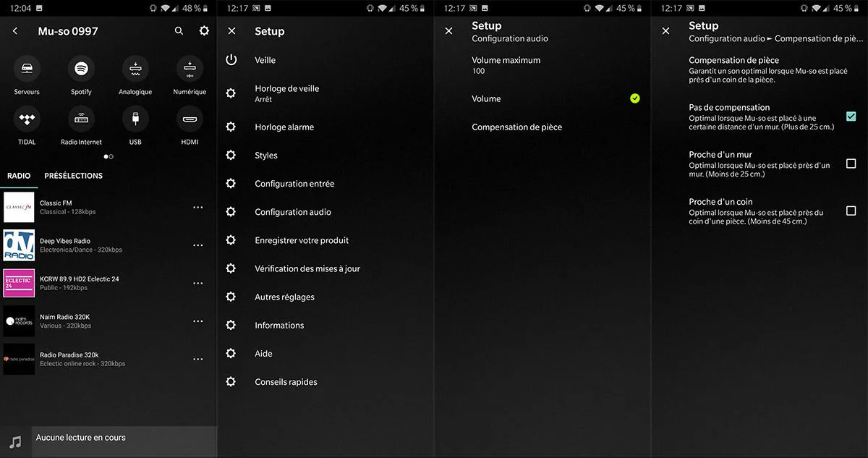Image resolution: width=868 pixels, height=458 pixels.
Task: Enable the Proche d'un coin checkbox
Action: (x=851, y=211)
